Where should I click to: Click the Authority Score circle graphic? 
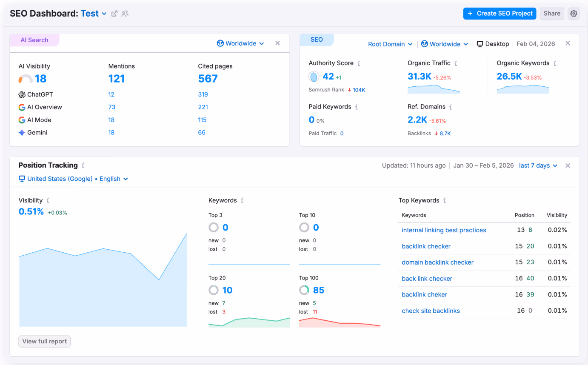314,77
